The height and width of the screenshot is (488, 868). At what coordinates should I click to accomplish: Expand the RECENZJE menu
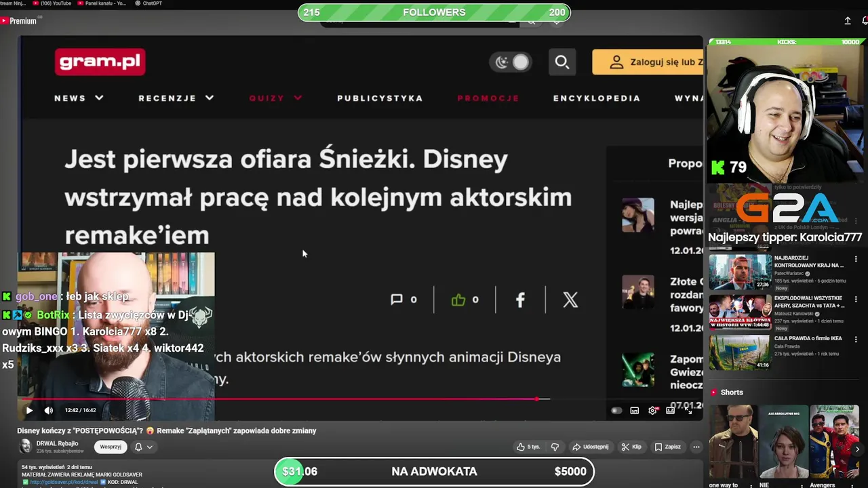(x=176, y=98)
